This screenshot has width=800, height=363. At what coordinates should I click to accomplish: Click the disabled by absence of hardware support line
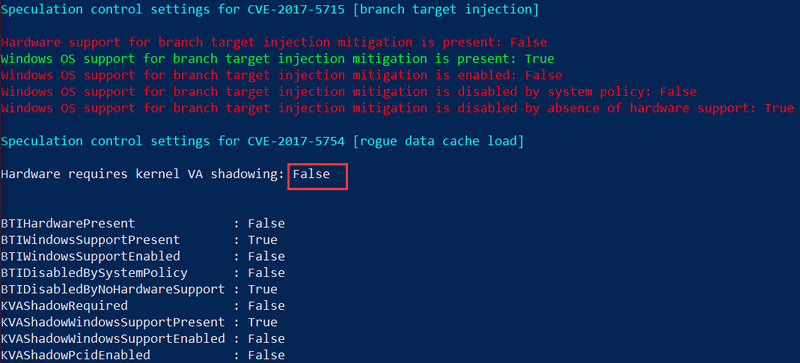pyautogui.click(x=397, y=108)
